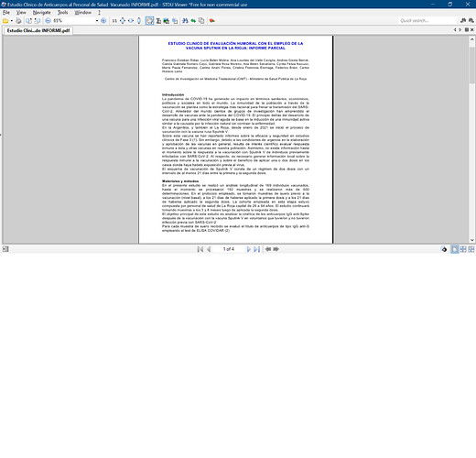Toggle the hand selection tool button

tap(149, 21)
